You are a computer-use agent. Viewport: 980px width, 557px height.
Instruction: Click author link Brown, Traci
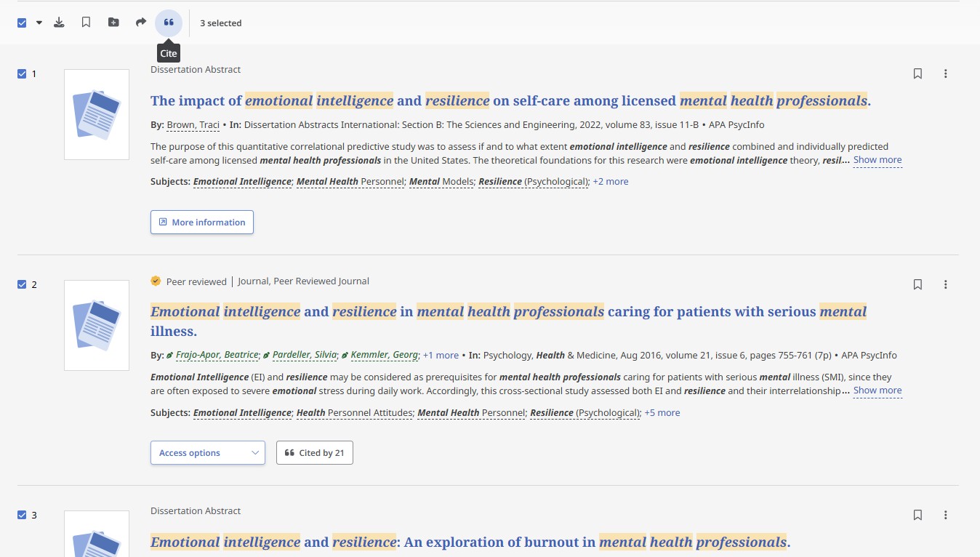tap(193, 125)
